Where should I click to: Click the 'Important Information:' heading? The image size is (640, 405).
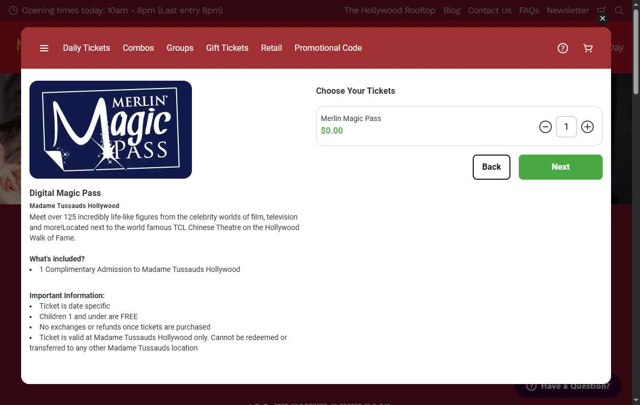tap(67, 295)
